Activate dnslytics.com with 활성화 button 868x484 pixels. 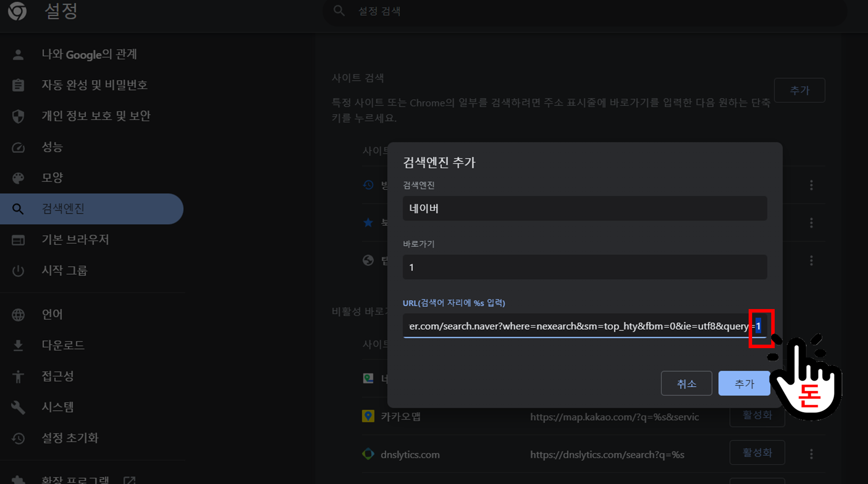click(x=757, y=453)
